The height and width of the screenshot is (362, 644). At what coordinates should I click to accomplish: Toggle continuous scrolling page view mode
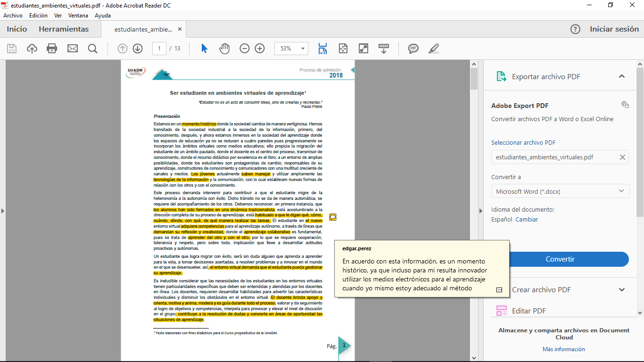(x=323, y=49)
